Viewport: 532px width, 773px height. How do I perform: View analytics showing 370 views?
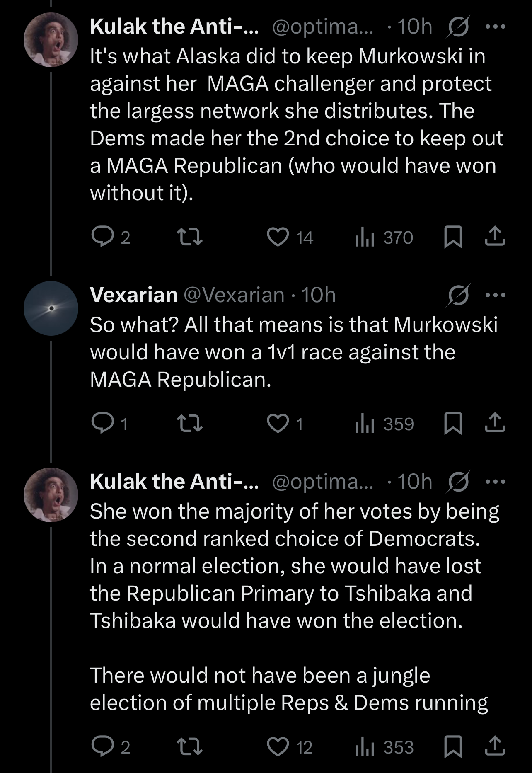(384, 237)
